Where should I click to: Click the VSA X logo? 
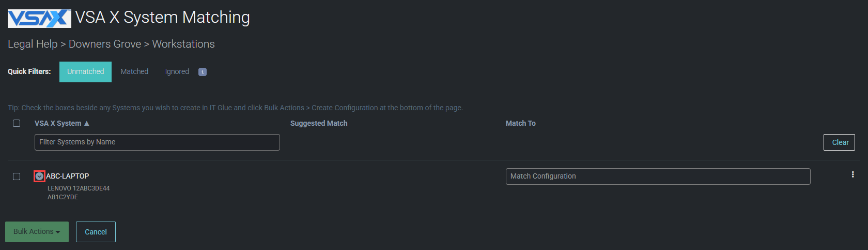click(39, 18)
